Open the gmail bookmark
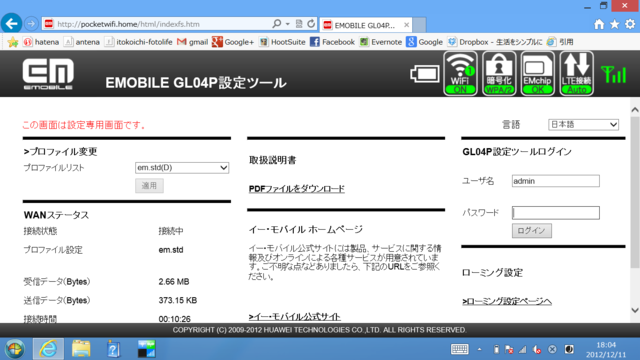The width and height of the screenshot is (640, 360). click(x=193, y=42)
